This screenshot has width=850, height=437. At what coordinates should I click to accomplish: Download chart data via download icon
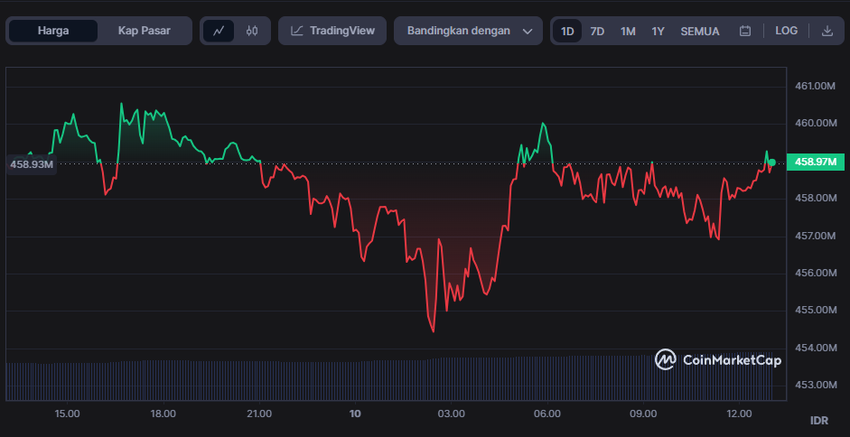[827, 31]
